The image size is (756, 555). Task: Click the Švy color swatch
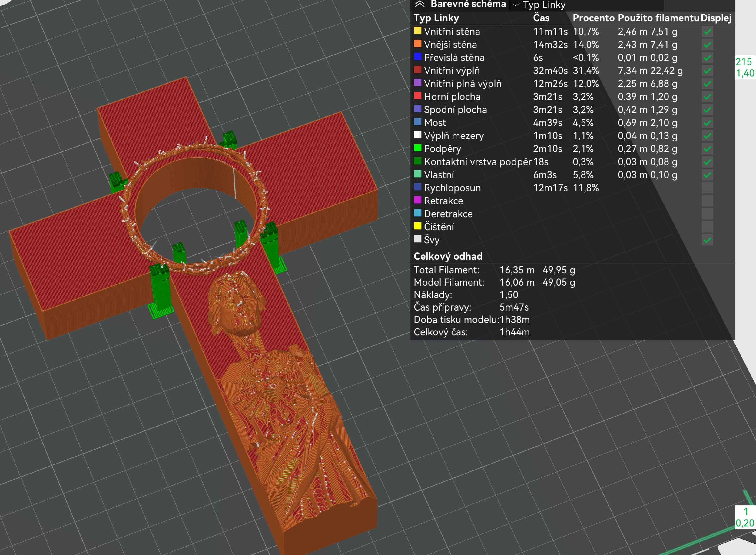click(x=417, y=239)
